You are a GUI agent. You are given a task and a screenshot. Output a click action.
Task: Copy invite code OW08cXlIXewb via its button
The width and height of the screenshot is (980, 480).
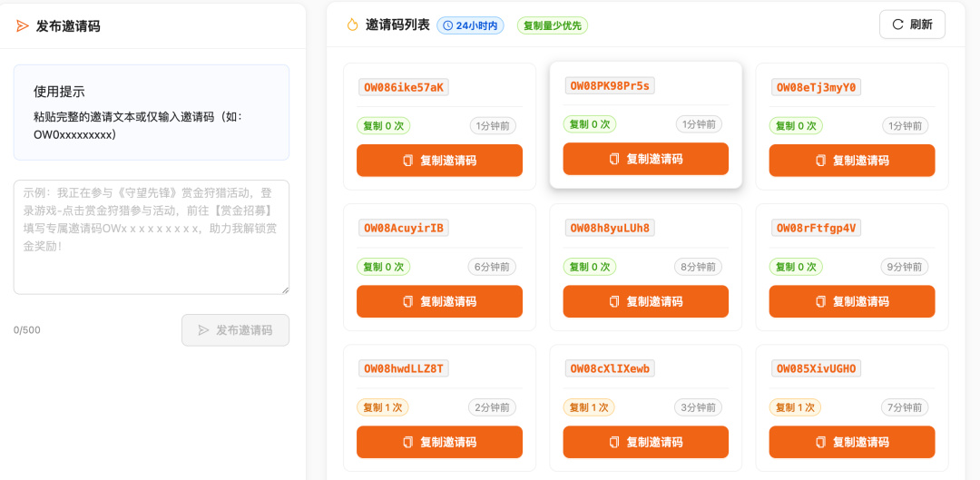[646, 442]
